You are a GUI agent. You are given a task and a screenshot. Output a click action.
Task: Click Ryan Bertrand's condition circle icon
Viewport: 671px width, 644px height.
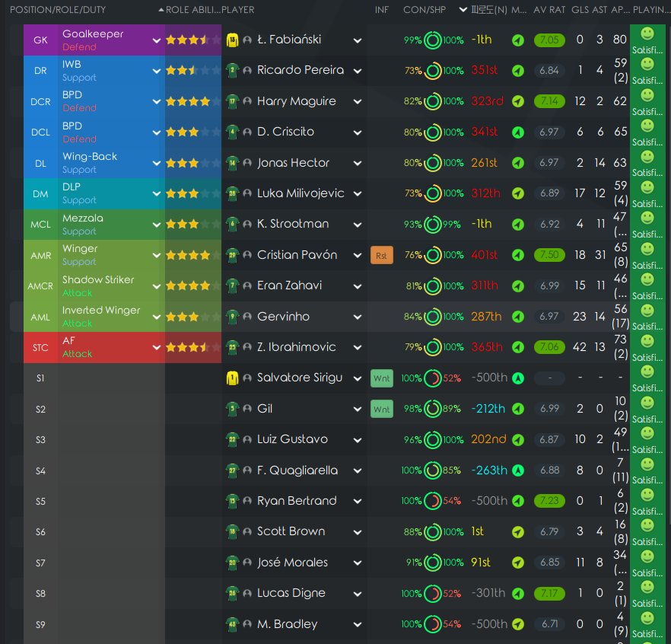coord(432,502)
